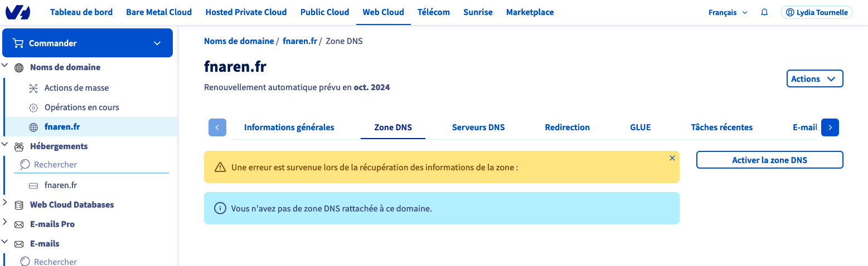
Task: Open the Public Cloud menu
Action: pyautogui.click(x=324, y=12)
